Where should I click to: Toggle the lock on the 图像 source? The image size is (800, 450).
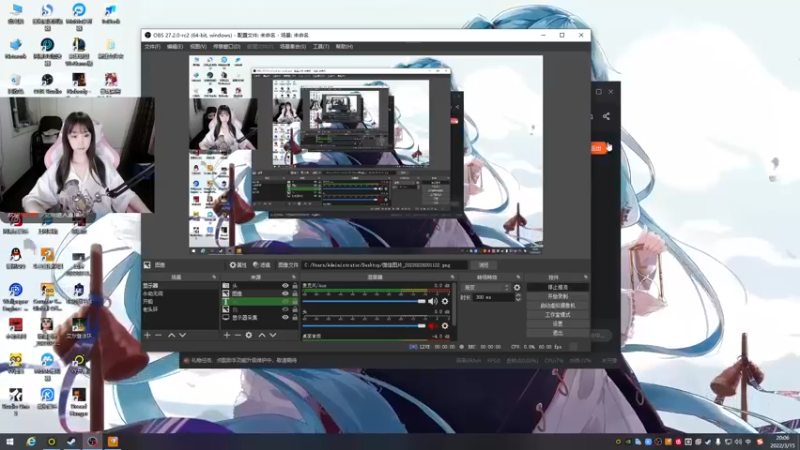295,293
